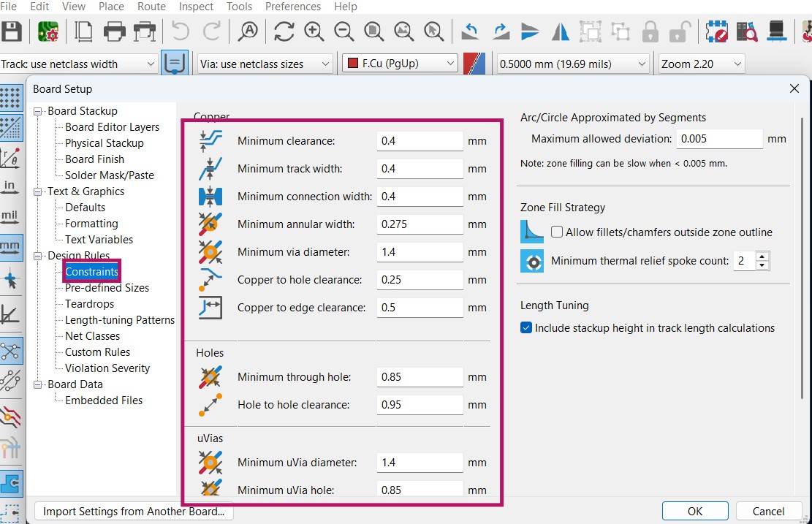The width and height of the screenshot is (812, 524).
Task: Click Cancel button in Board Setup
Action: point(768,511)
